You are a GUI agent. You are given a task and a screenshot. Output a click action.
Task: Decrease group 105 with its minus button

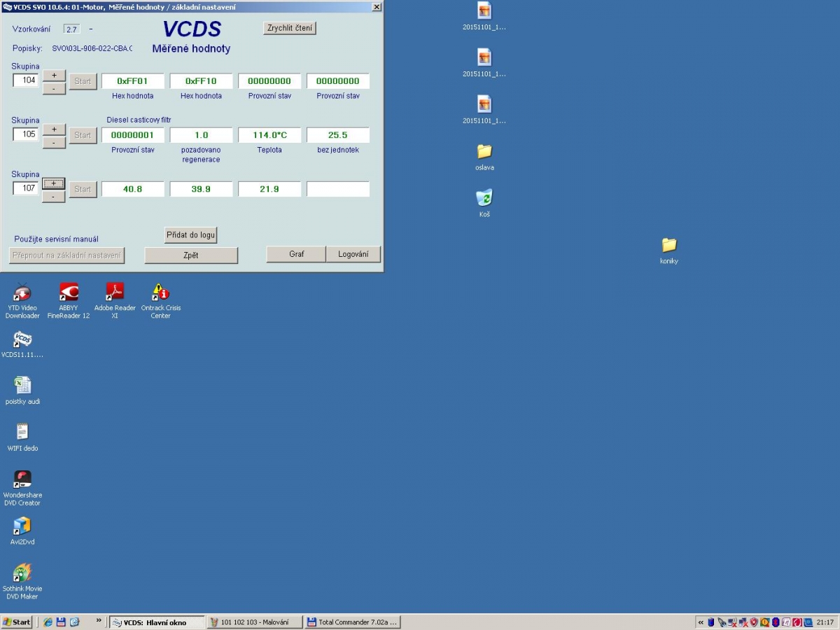[54, 142]
